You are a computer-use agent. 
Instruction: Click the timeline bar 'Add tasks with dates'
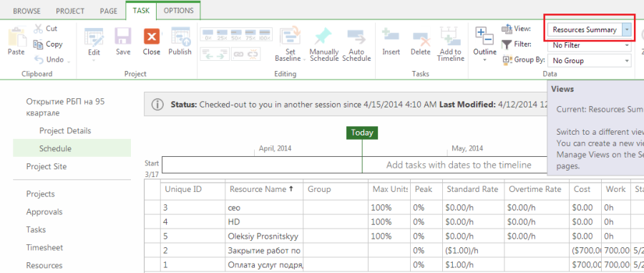355,165
